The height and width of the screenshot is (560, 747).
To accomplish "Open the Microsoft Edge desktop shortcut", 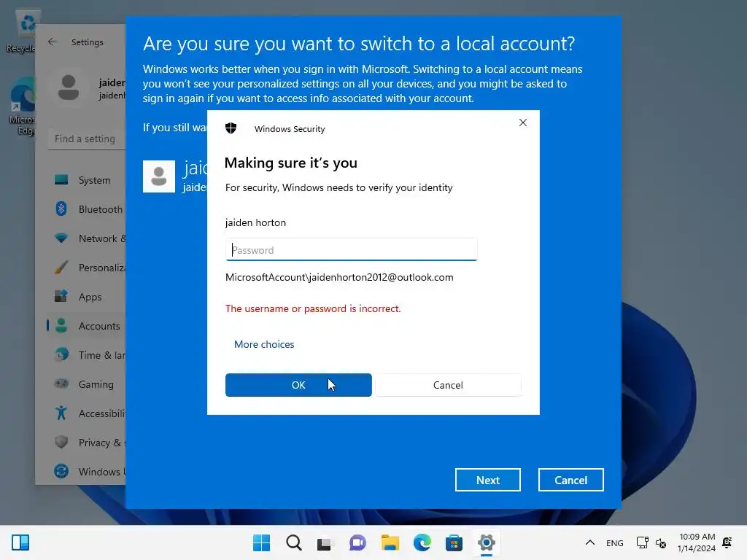I will pos(23,106).
